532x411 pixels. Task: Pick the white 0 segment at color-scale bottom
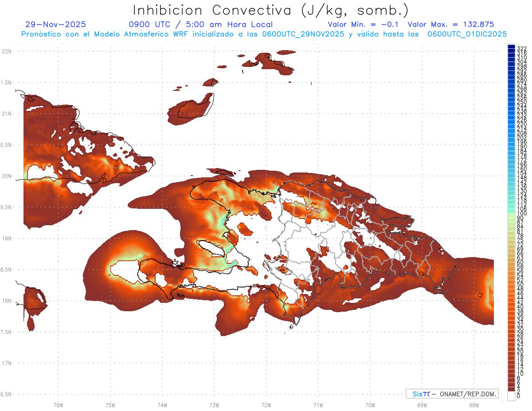(x=512, y=396)
